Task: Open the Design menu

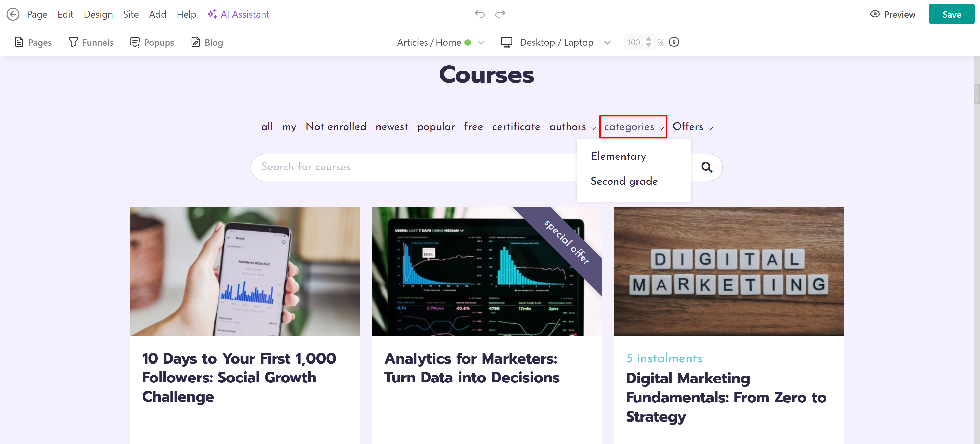Action: [x=98, y=15]
